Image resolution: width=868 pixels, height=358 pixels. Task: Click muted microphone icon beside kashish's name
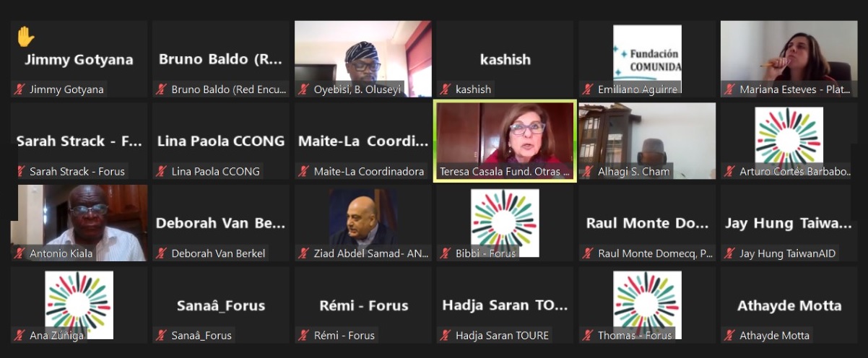pos(447,89)
